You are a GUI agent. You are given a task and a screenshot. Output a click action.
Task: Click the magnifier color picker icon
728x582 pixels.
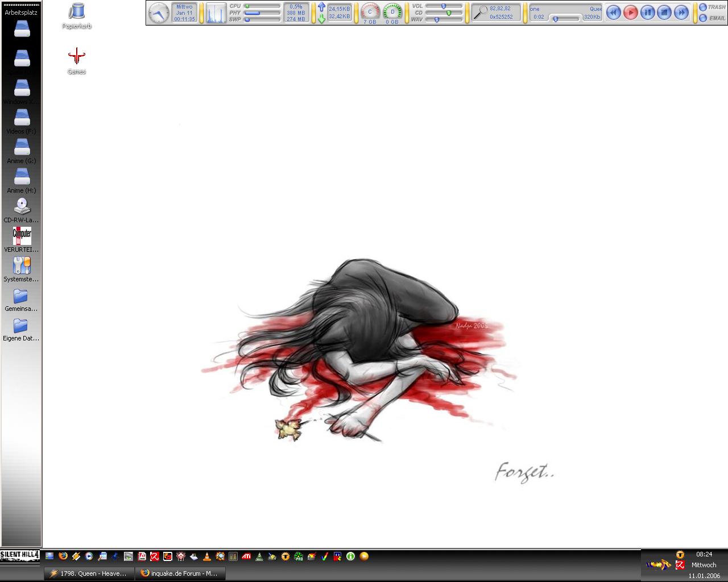[481, 13]
